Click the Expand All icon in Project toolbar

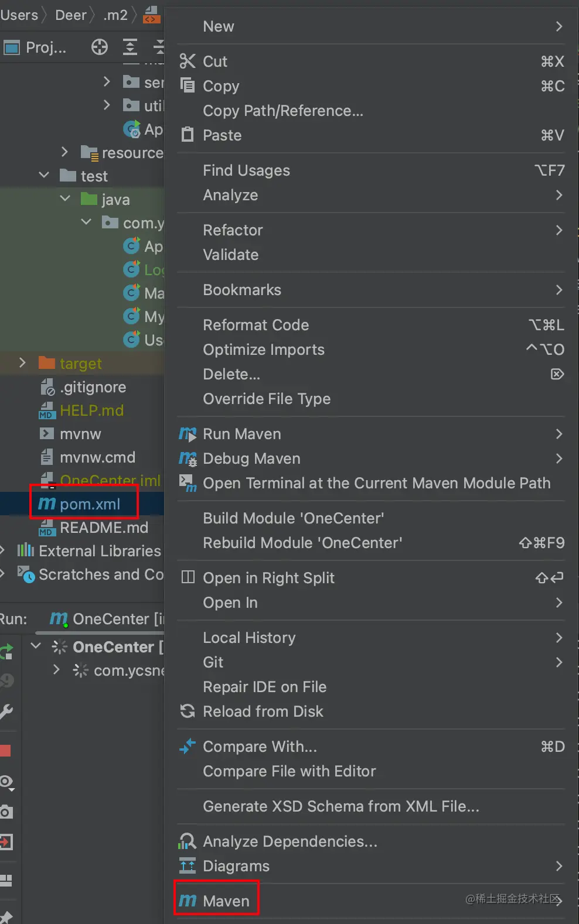point(130,47)
